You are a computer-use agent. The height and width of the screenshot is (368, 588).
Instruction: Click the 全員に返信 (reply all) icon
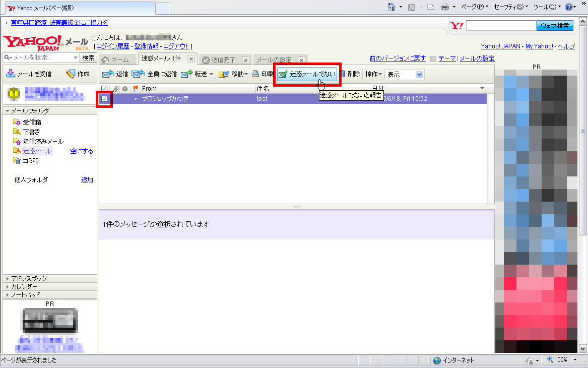tap(138, 74)
